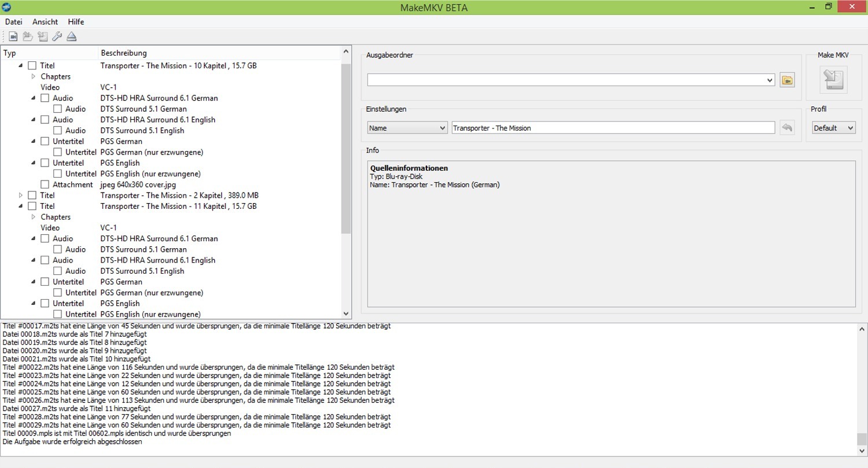Collapse DTS-HD HRA 6.1 English audio under 10 Kapitel
Viewport: 868px width, 468px height.
[x=34, y=120]
